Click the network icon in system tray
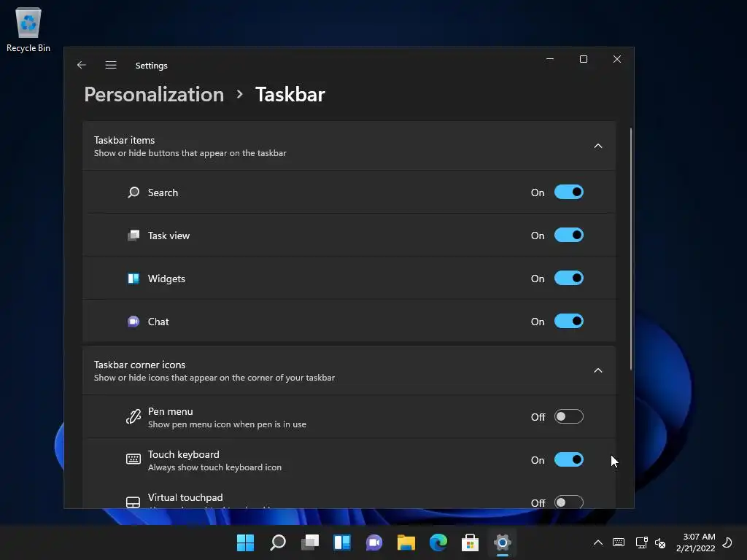Image resolution: width=747 pixels, height=560 pixels. pos(641,542)
